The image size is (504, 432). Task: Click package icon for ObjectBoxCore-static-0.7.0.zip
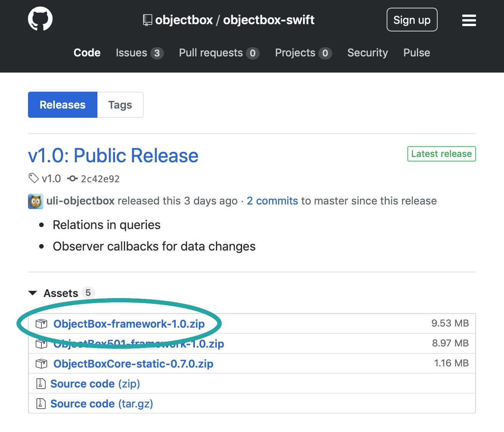point(41,364)
